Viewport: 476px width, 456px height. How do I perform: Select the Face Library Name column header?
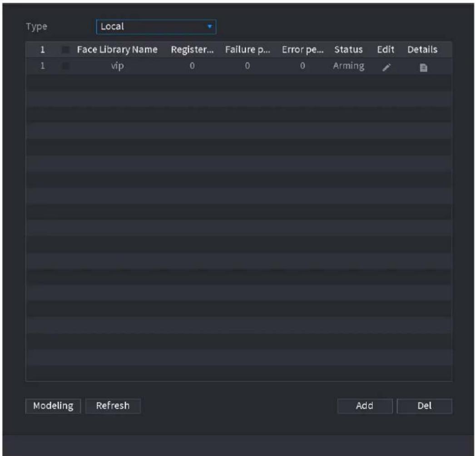pos(117,50)
